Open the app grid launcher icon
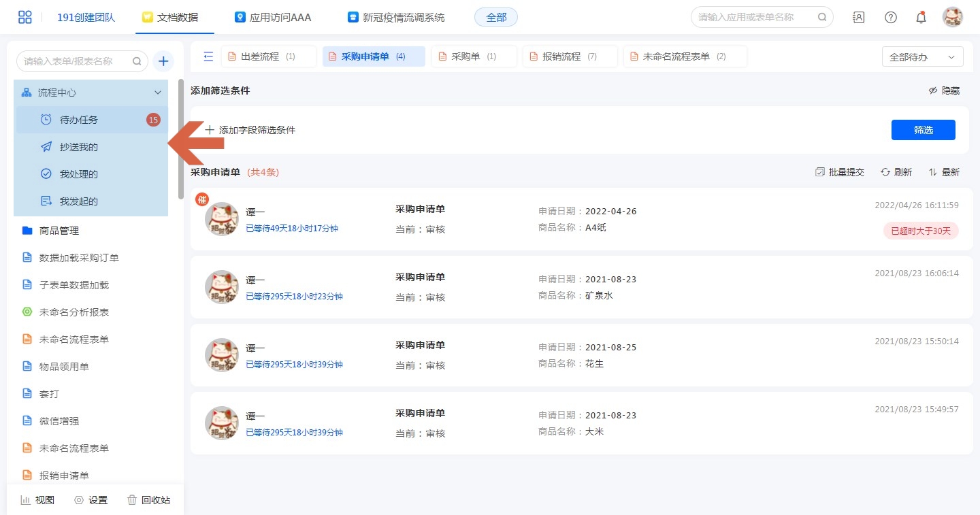The height and width of the screenshot is (515, 980). [x=25, y=17]
